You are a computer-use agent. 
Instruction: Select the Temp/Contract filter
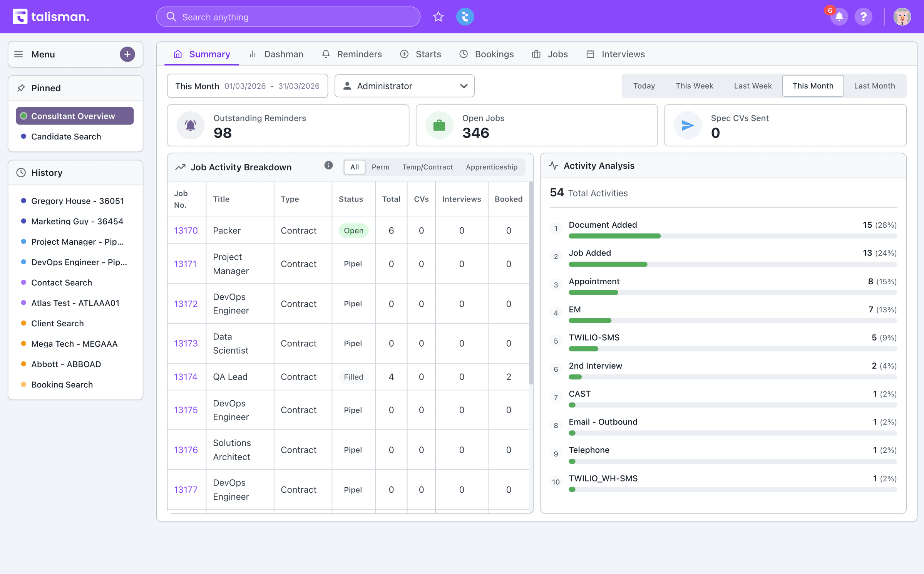[427, 167]
